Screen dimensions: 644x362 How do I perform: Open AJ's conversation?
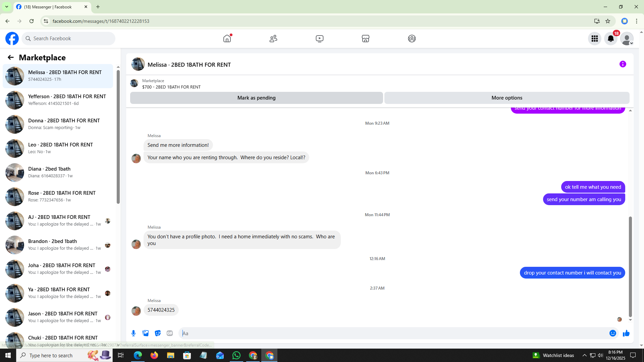[x=58, y=221]
